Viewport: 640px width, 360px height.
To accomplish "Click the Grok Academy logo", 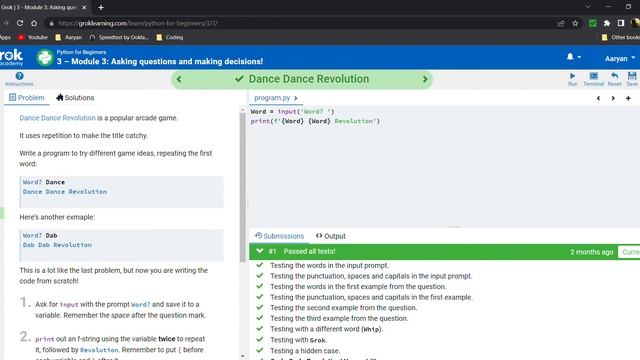I will [11, 58].
